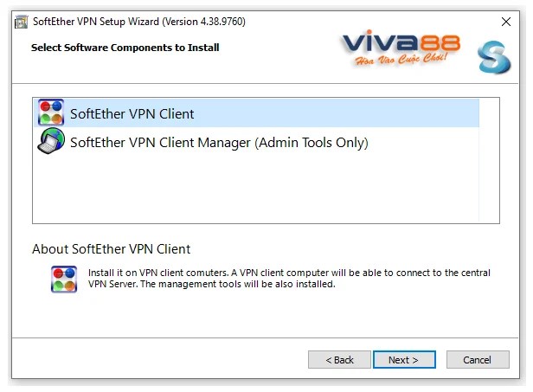Click blank area left of the Back button

[156, 360]
